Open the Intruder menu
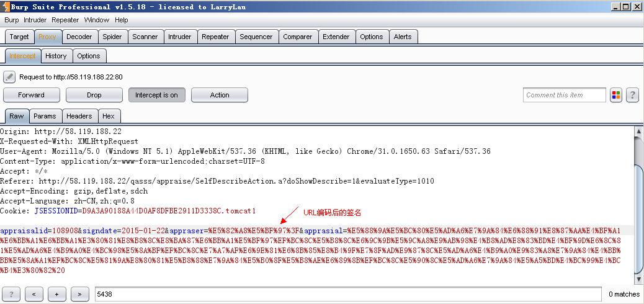 pyautogui.click(x=35, y=20)
